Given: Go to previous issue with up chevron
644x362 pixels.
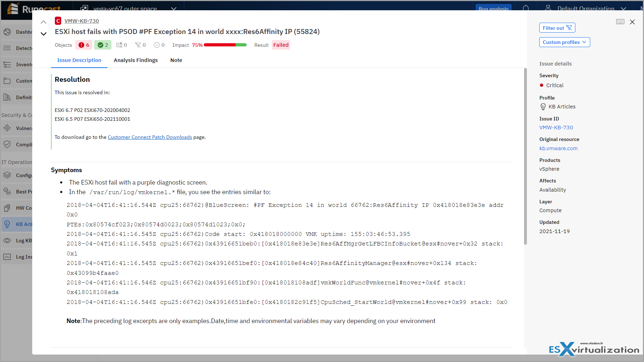Looking at the screenshot, I should [x=44, y=22].
